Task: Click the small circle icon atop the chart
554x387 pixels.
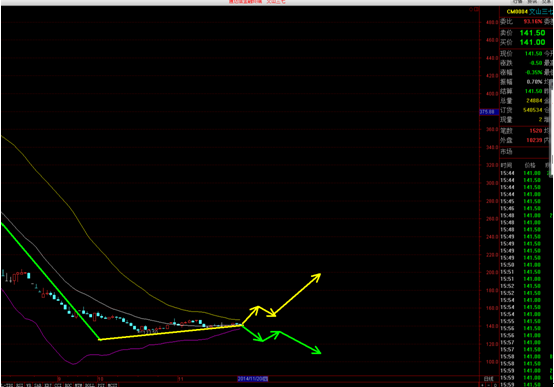Action: [471, 9]
